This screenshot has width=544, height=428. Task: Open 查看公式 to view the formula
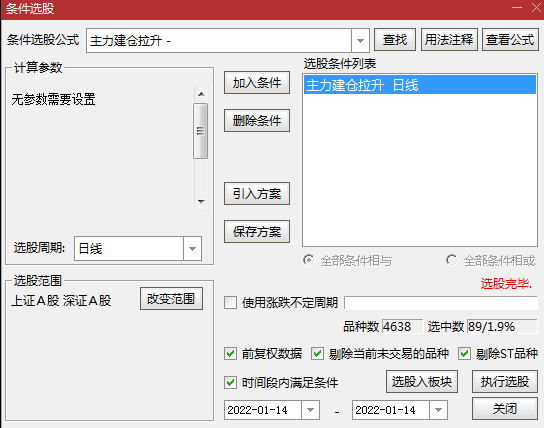510,40
